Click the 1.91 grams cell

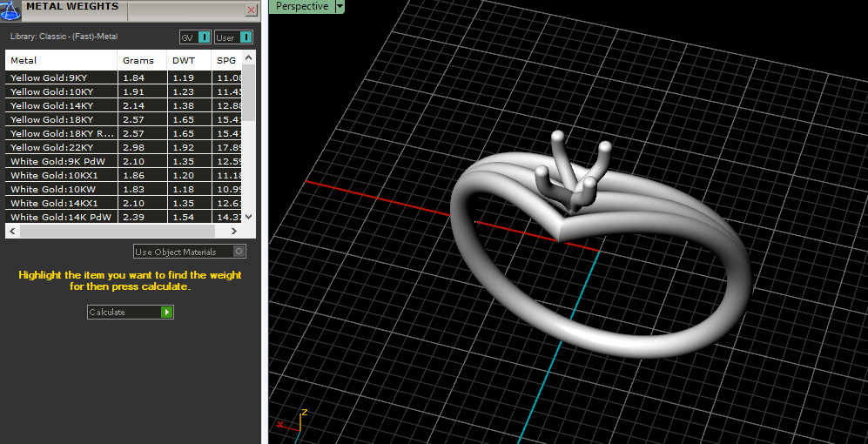[142, 91]
